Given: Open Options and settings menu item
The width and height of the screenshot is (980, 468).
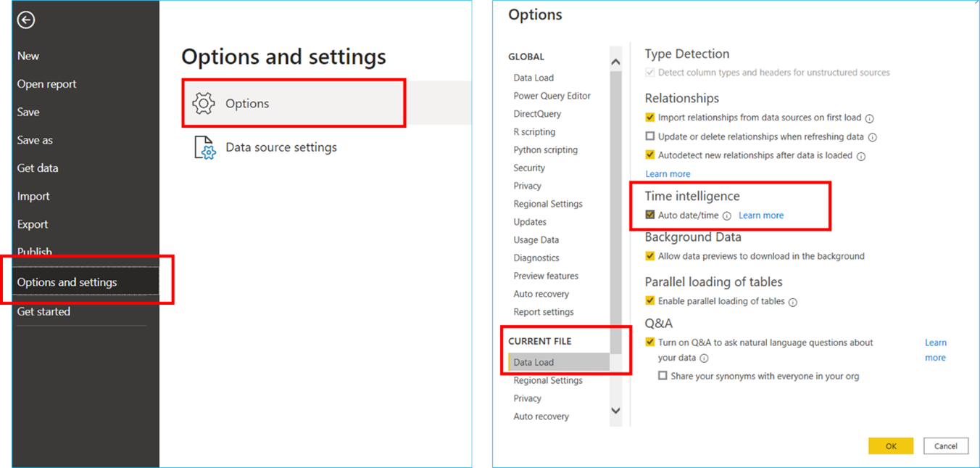Looking at the screenshot, I should click(x=67, y=282).
